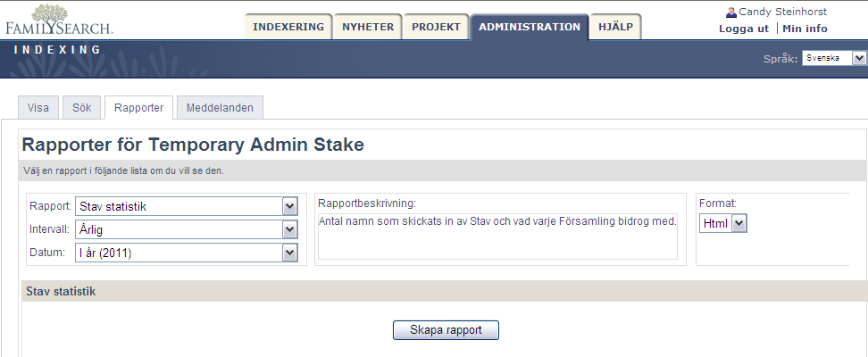Open the Format dropdown set to Html
Viewport: 868px width, 357px height.
coord(723,223)
